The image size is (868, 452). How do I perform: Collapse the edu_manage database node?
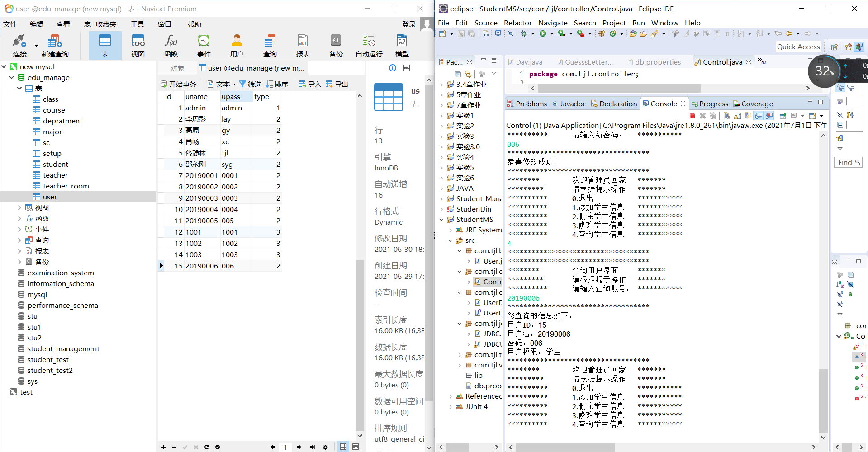tap(12, 77)
